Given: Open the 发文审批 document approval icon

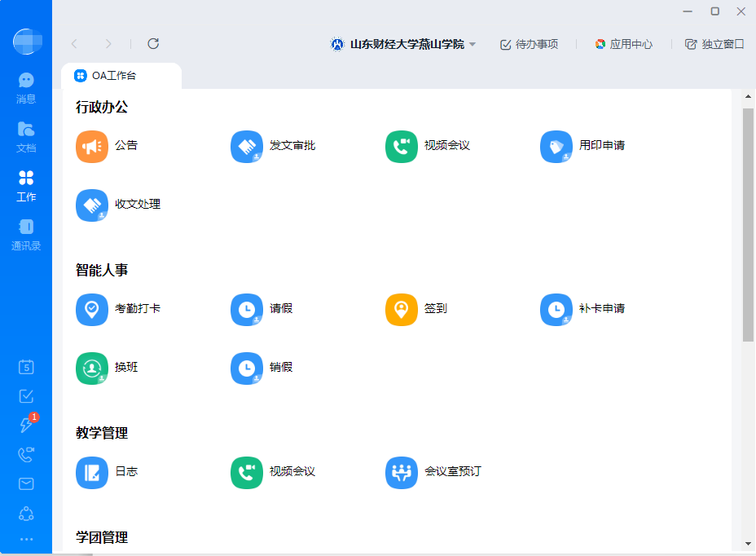Looking at the screenshot, I should click(247, 147).
